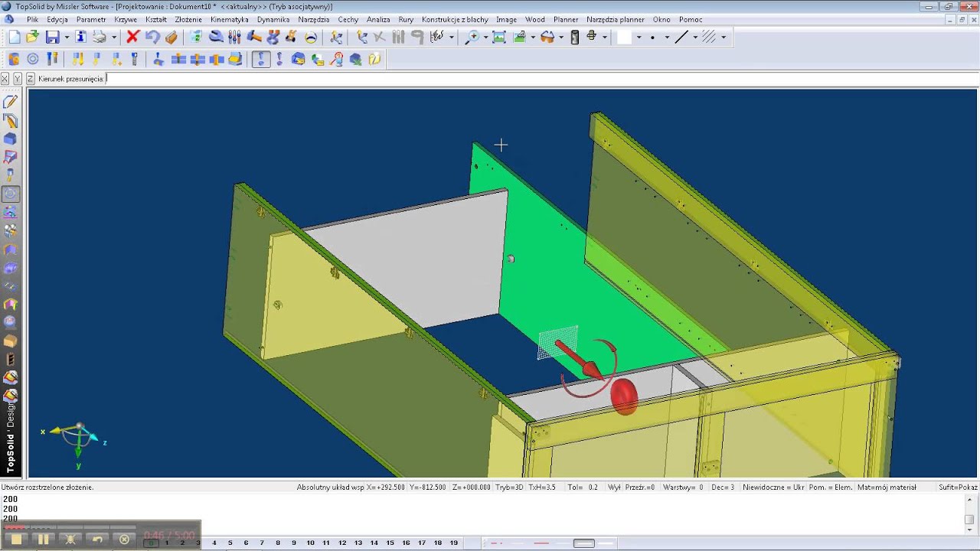Undo the last action with the arrow icon
The image size is (980, 551).
[152, 37]
